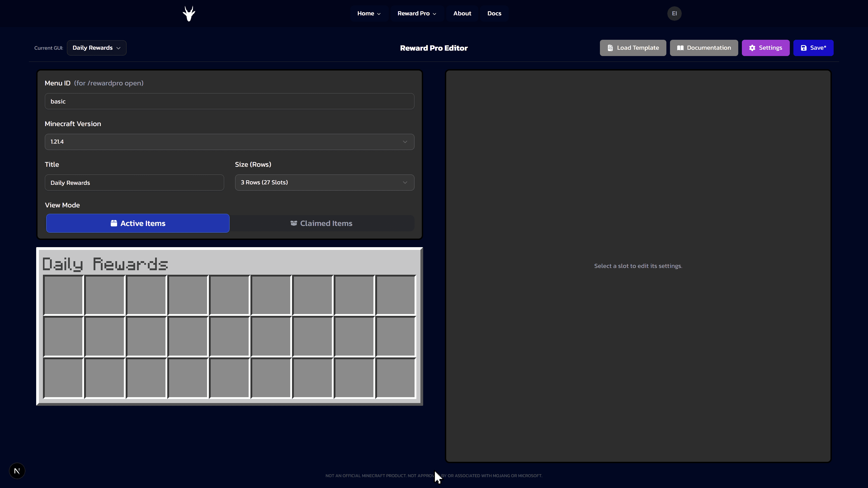The image size is (868, 488).
Task: Select the center slot of row two
Action: tap(229, 336)
